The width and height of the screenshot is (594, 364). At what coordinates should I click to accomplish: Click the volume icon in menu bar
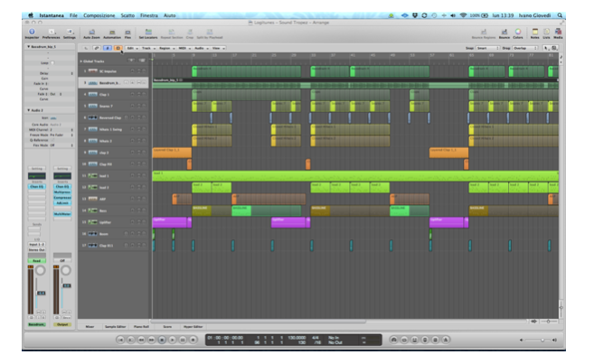point(453,15)
